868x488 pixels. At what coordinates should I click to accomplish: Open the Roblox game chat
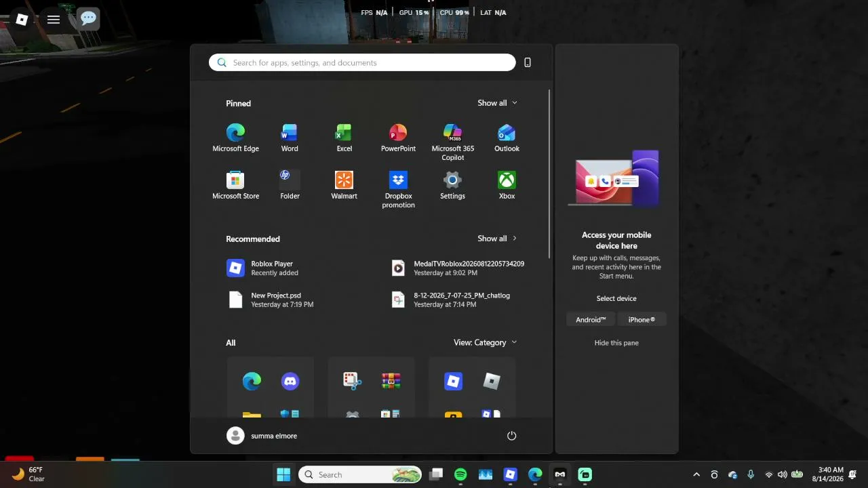88,19
